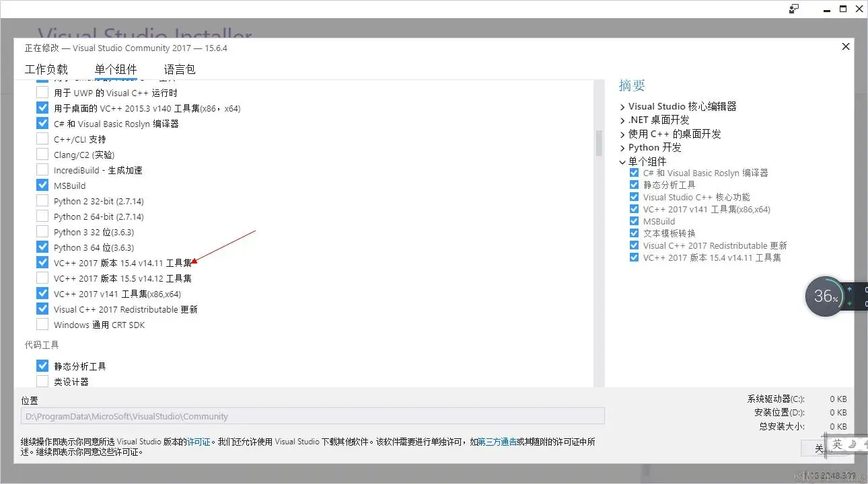Uncheck VC++ 2017 v141 工具集(x86,x64) in summary panel

point(634,209)
